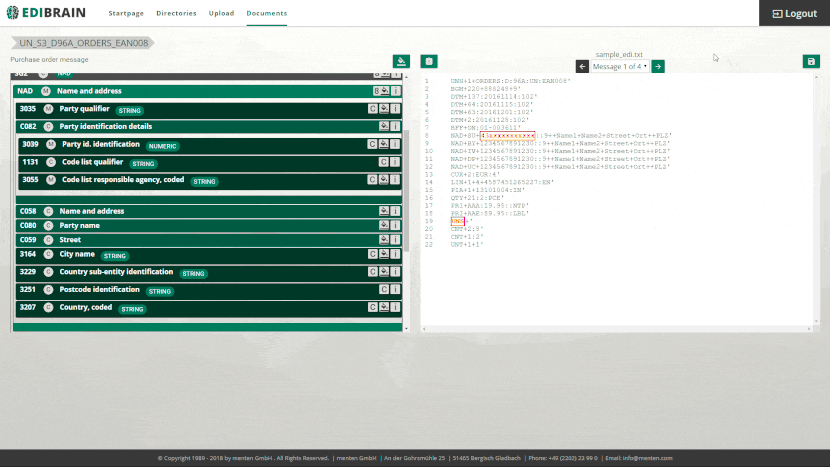The width and height of the screenshot is (830, 467).
Task: Open the Message 1 of 4 dropdown
Action: click(x=620, y=66)
